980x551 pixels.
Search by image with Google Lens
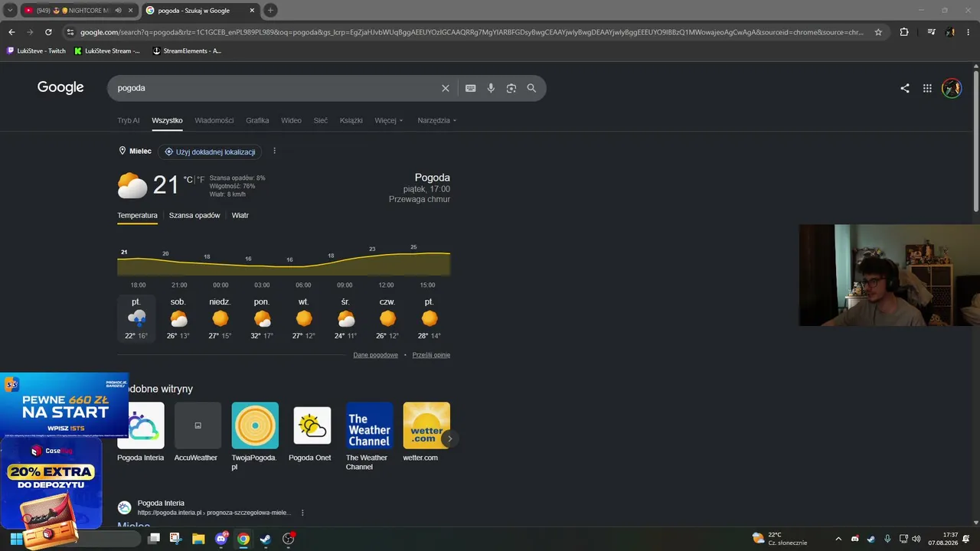click(x=511, y=88)
